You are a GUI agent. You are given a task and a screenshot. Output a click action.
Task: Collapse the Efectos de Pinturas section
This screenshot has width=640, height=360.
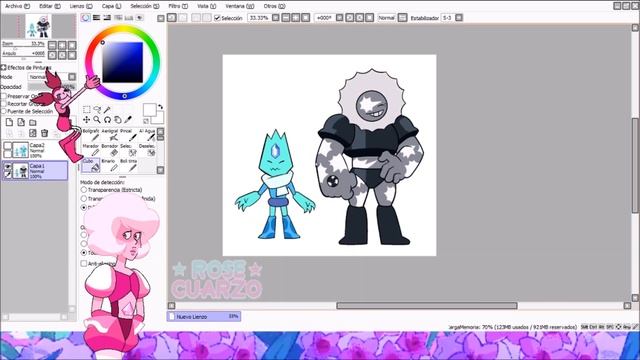[4, 67]
